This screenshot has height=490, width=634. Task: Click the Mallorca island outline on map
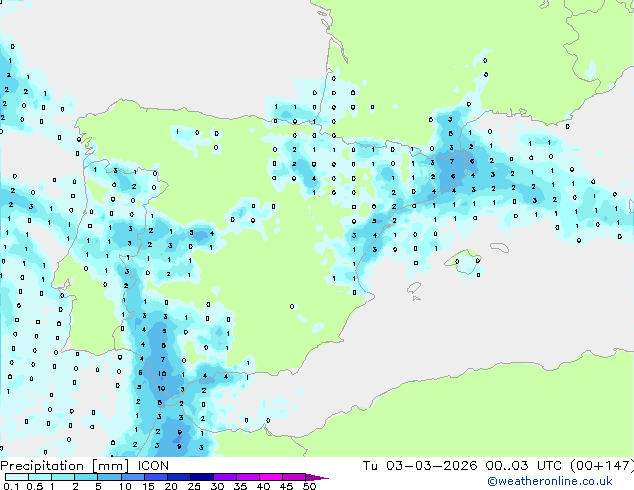click(x=463, y=262)
